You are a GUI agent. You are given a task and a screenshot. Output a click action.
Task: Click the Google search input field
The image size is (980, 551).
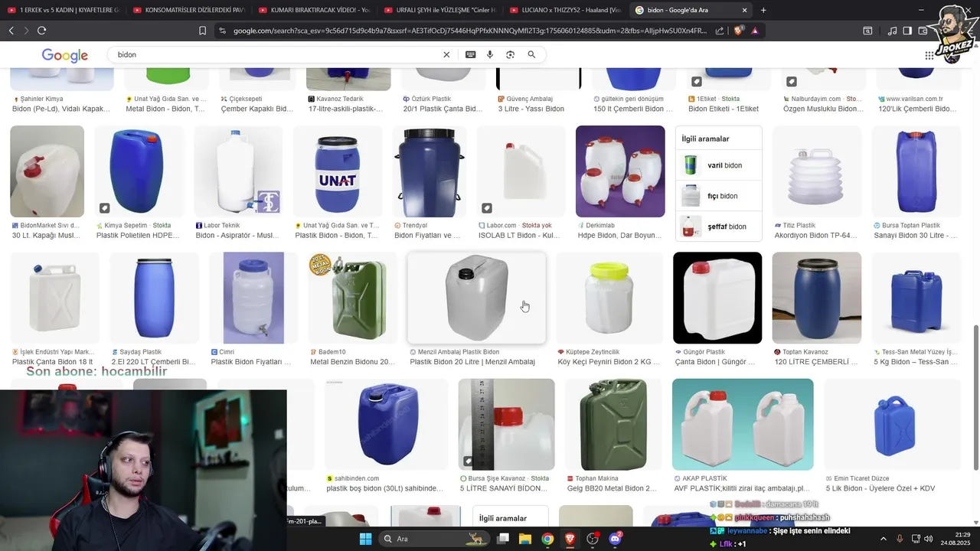tap(276, 54)
